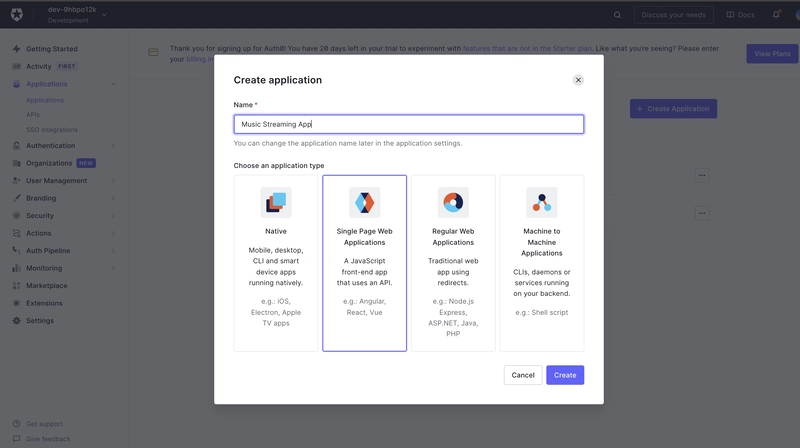Select the Native application type card

click(x=276, y=263)
